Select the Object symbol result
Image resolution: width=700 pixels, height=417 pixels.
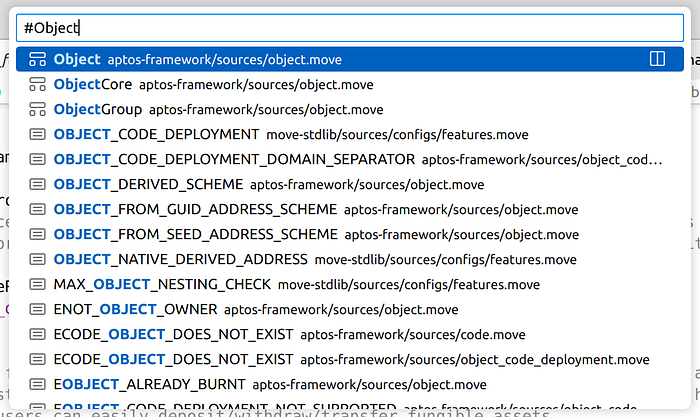click(200, 59)
